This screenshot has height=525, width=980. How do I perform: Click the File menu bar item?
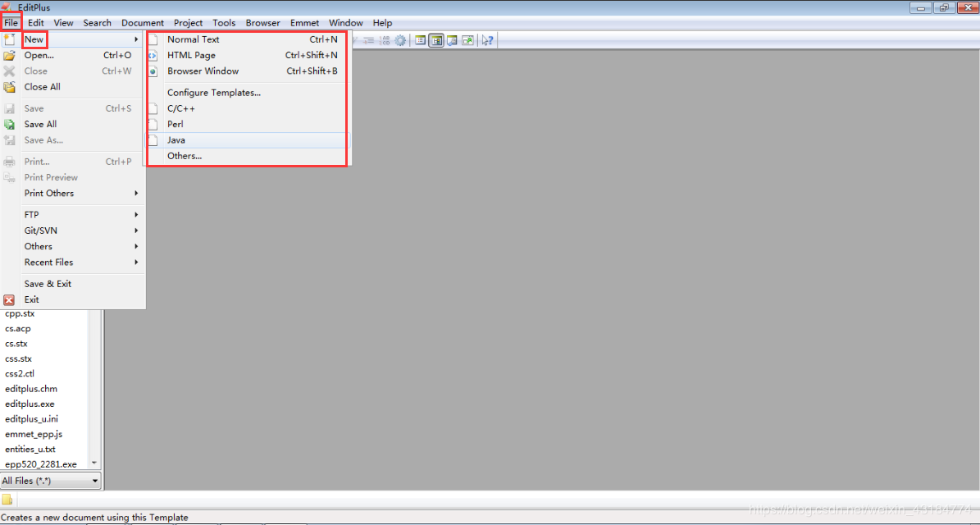coord(11,23)
